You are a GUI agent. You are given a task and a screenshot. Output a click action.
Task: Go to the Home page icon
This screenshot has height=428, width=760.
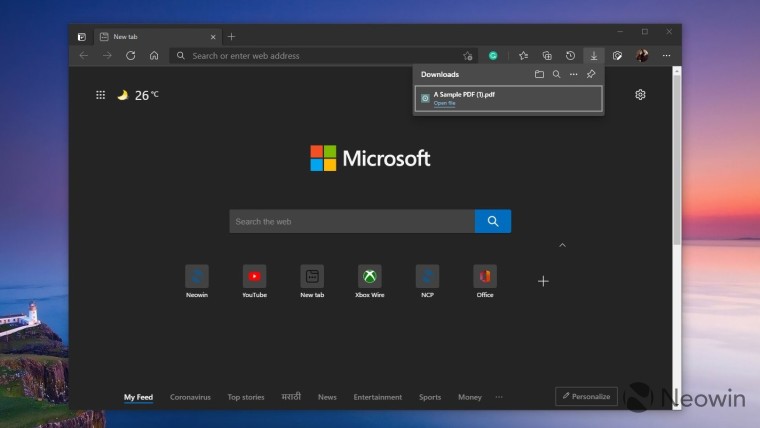click(154, 56)
